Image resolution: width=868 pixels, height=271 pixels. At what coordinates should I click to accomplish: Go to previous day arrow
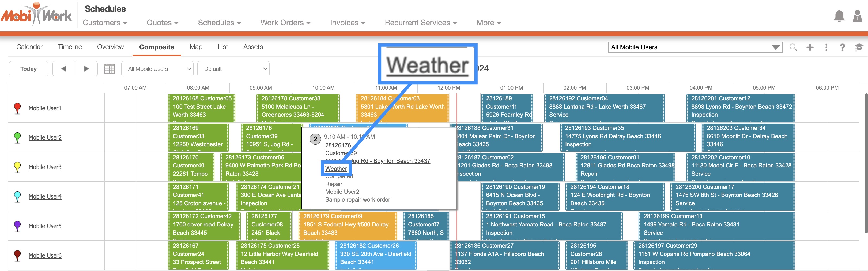64,69
